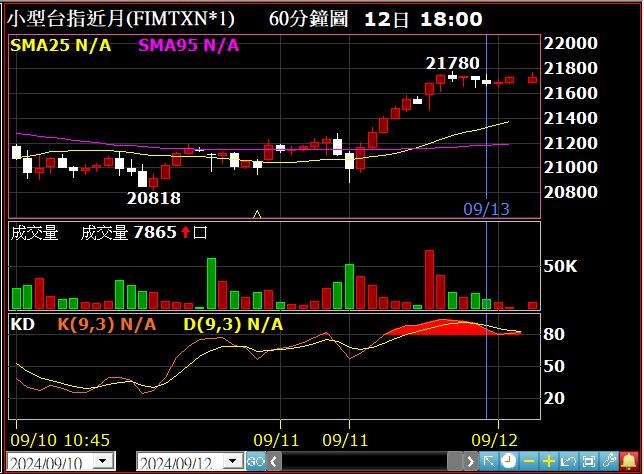Click the undo arrow icon
Viewport: 644px width, 474px height.
point(569,461)
